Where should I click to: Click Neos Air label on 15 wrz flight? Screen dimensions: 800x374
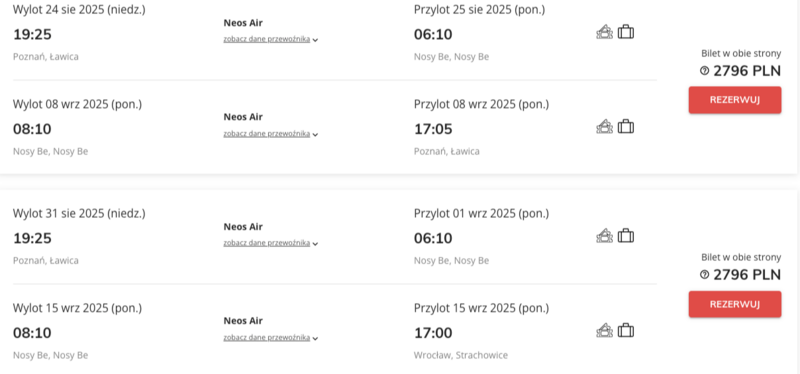point(243,321)
